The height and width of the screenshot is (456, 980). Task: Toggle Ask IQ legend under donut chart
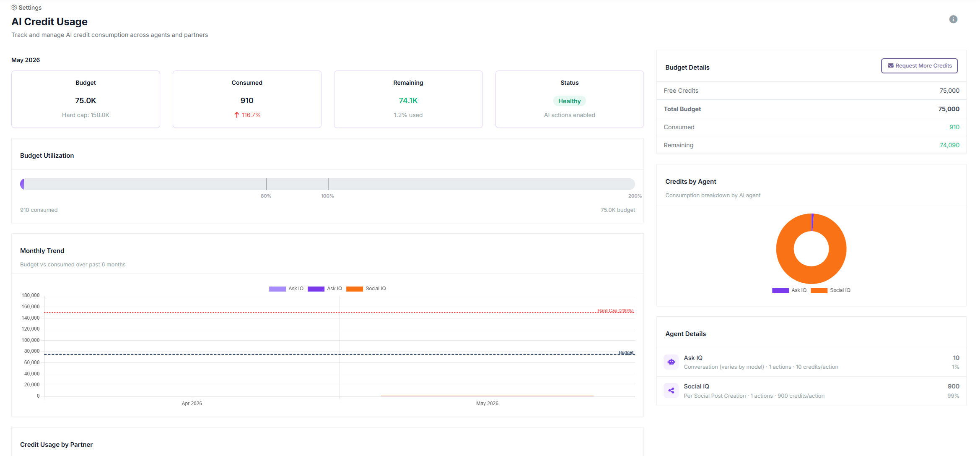click(x=789, y=290)
